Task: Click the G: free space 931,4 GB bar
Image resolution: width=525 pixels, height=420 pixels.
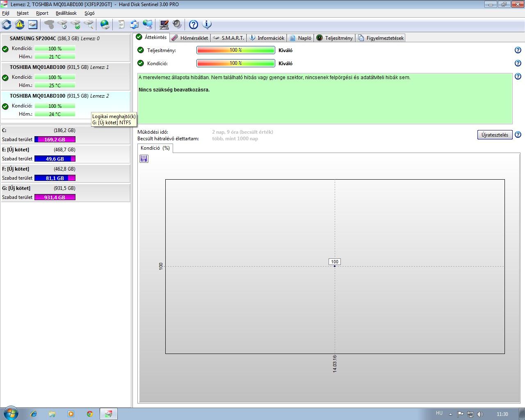Action: tap(55, 197)
